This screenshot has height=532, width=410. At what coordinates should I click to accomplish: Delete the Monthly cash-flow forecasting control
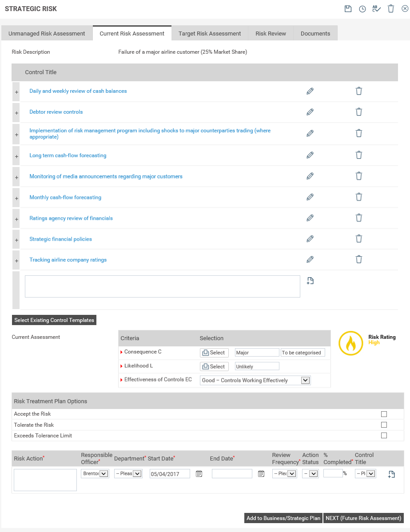(358, 197)
